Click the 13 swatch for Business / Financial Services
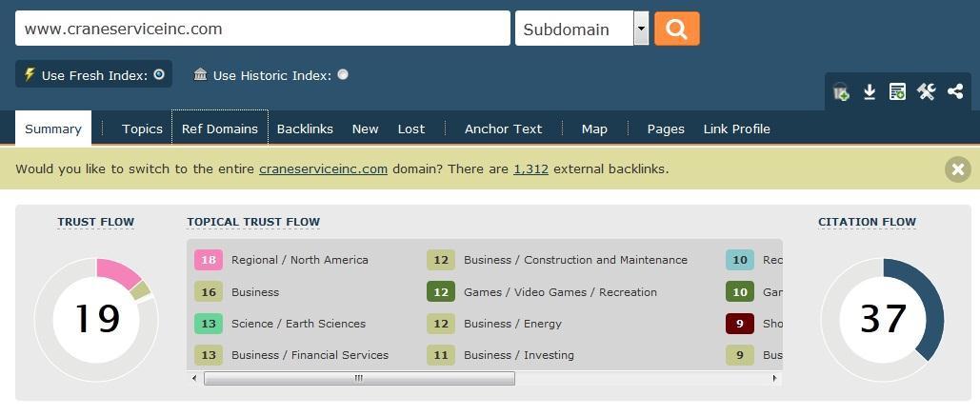The image size is (980, 416). pos(209,355)
